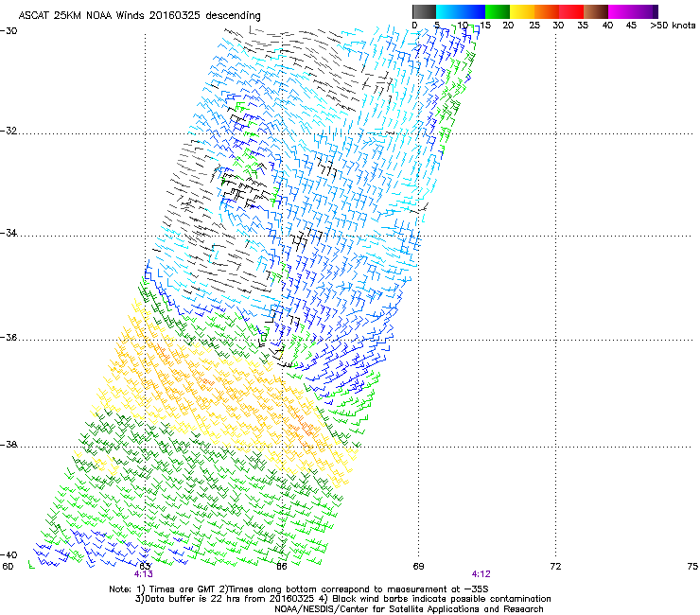The height and width of the screenshot is (615, 700).
Task: Click the -34 latitude axis label
Action: [9, 233]
